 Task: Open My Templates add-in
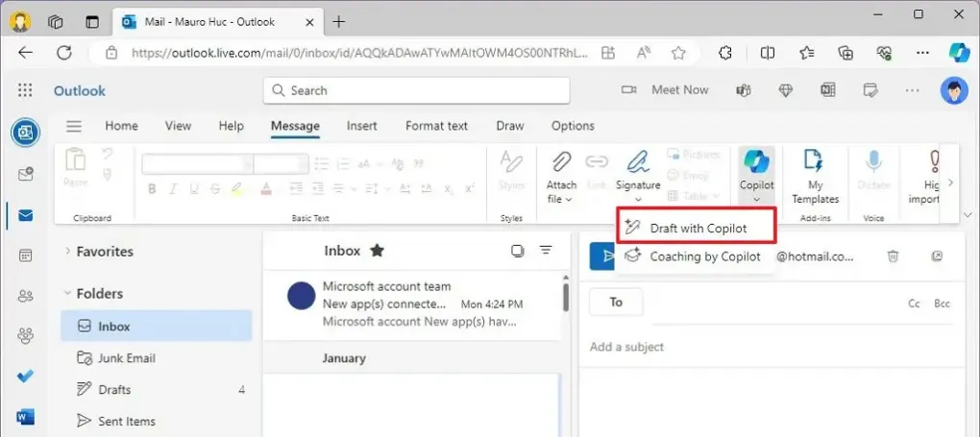pos(815,178)
